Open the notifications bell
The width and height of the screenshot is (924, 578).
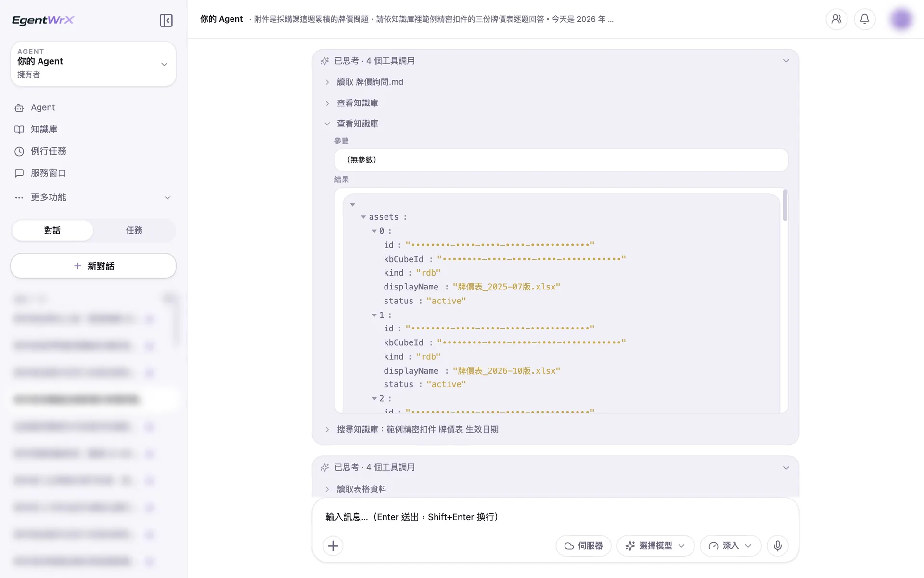pyautogui.click(x=865, y=19)
